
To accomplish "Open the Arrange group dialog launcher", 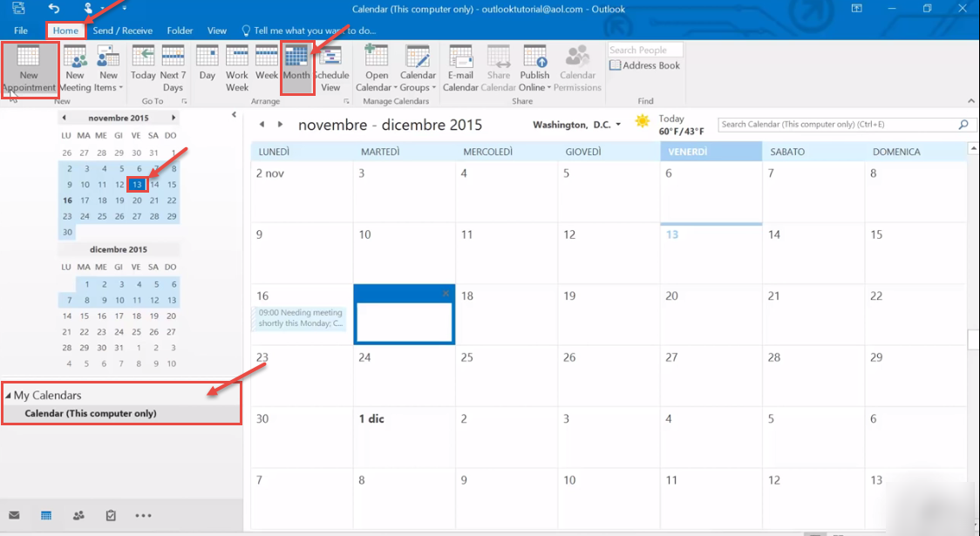I will (x=346, y=101).
